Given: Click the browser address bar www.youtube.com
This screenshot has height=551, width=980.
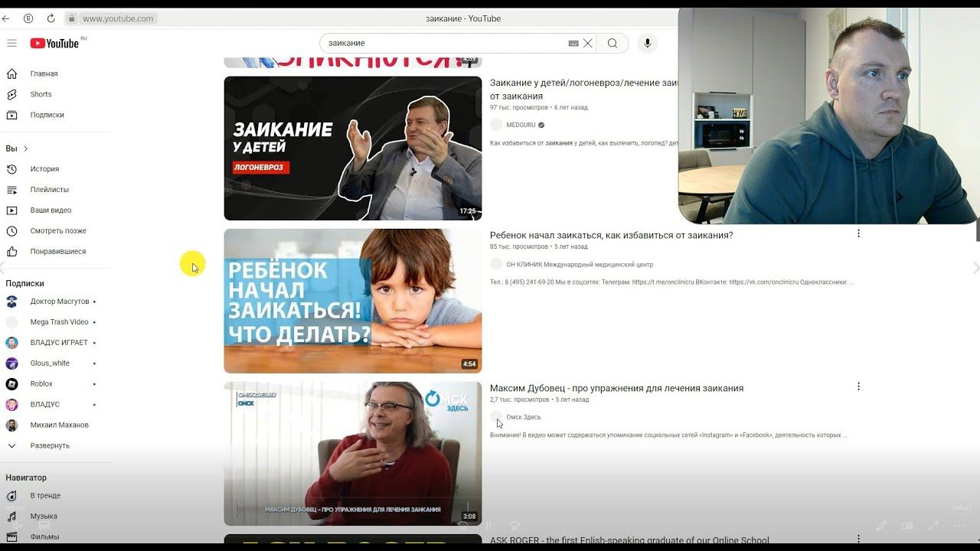Looking at the screenshot, I should coord(118,18).
